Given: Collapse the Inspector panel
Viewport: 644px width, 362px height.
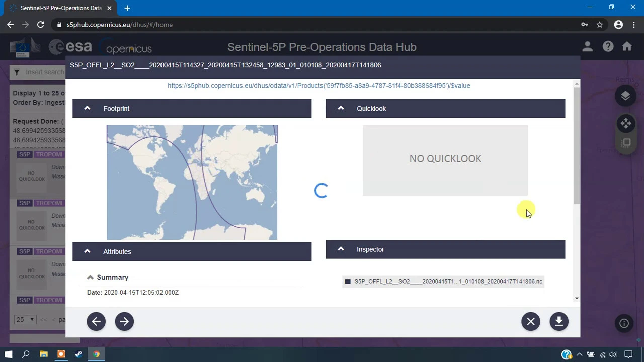Looking at the screenshot, I should 341,249.
